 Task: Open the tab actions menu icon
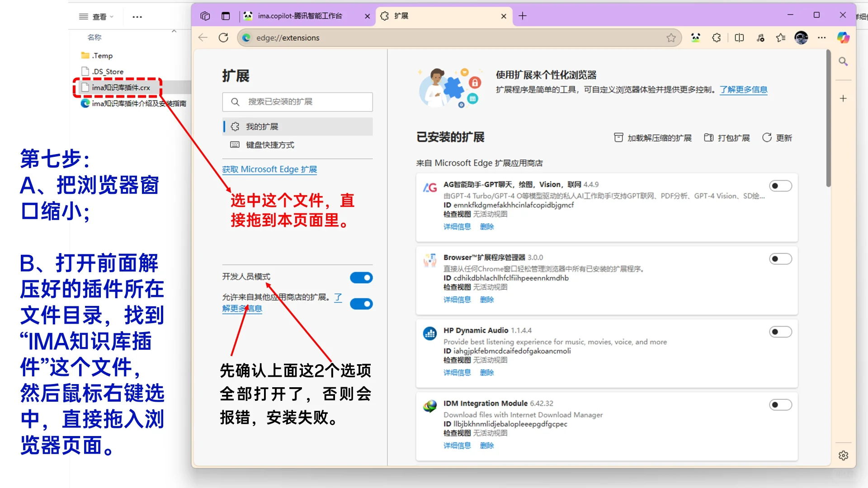pos(226,16)
